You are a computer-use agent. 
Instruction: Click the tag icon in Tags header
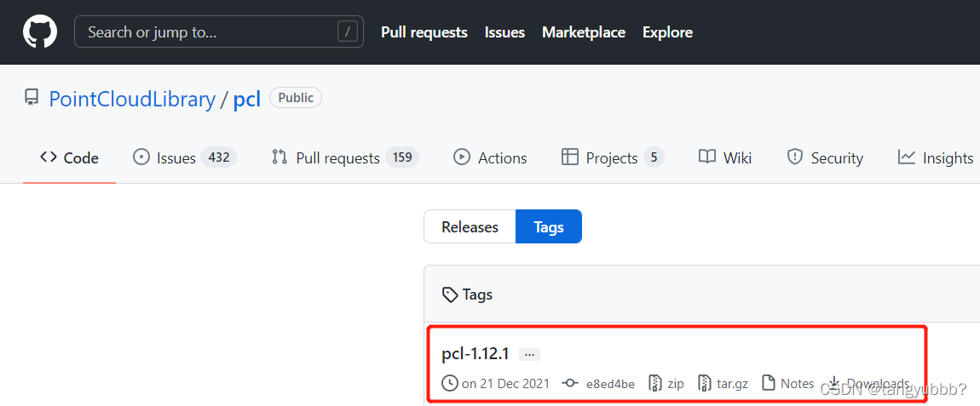coord(449,294)
